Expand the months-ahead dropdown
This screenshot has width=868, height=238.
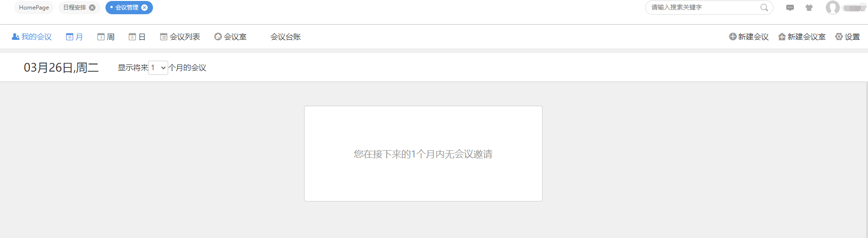coord(158,68)
